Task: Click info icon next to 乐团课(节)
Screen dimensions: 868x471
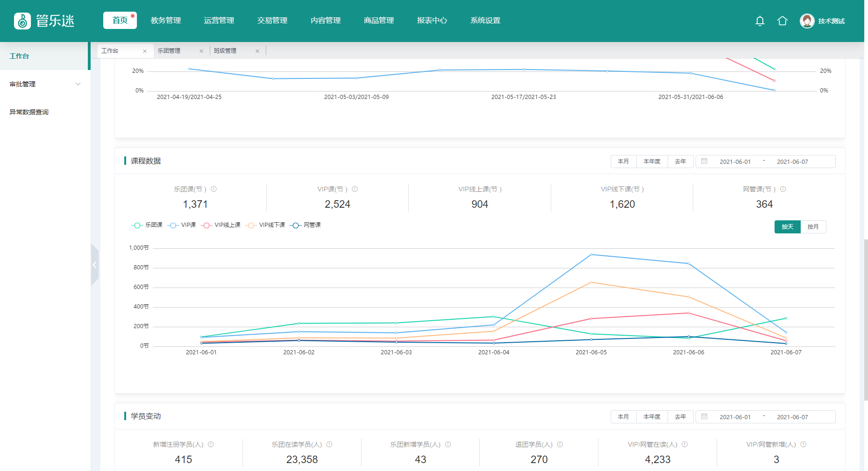Action: [x=213, y=189]
